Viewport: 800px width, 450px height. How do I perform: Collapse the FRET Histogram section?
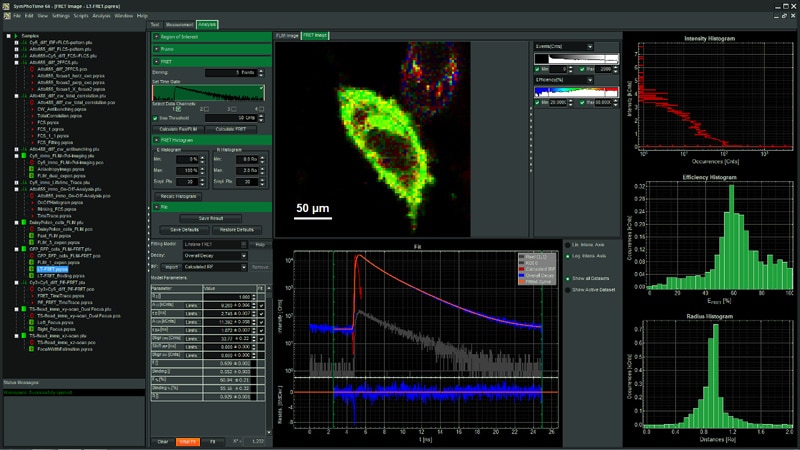[155, 141]
